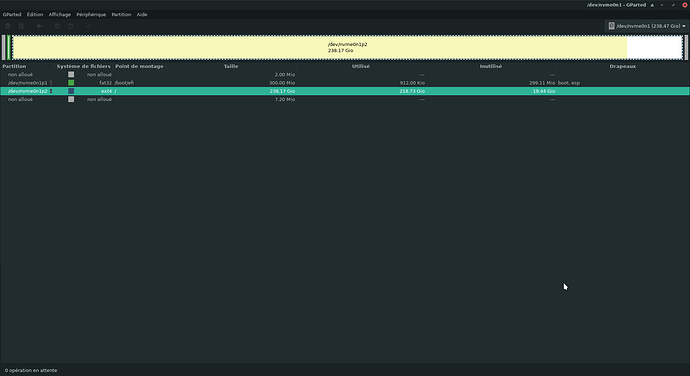The image size is (690, 376).
Task: Click the Resize/Move toolbar arrow icon
Action: click(39, 26)
